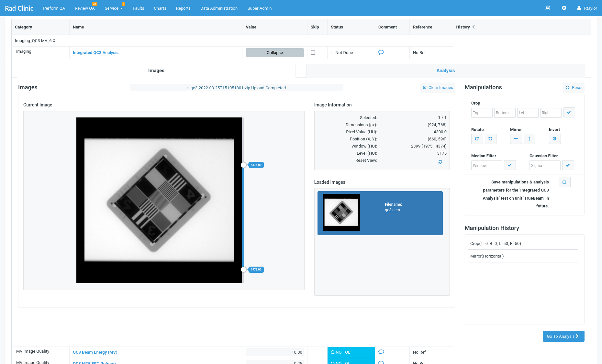Click the upper window level slider handle
Image resolution: width=602 pixels, height=364 pixels.
tap(243, 165)
